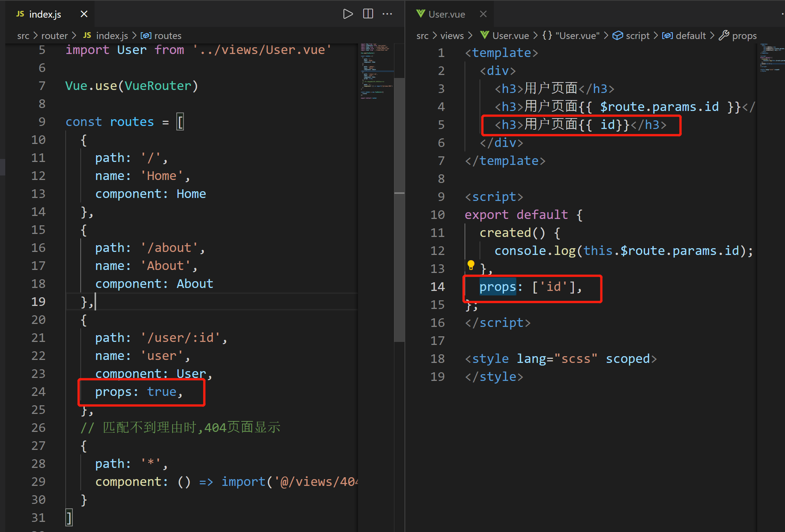Close the index.js tab

[84, 14]
